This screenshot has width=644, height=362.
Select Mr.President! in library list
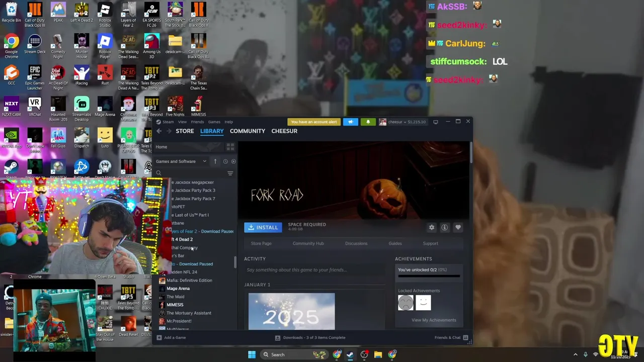(x=179, y=321)
